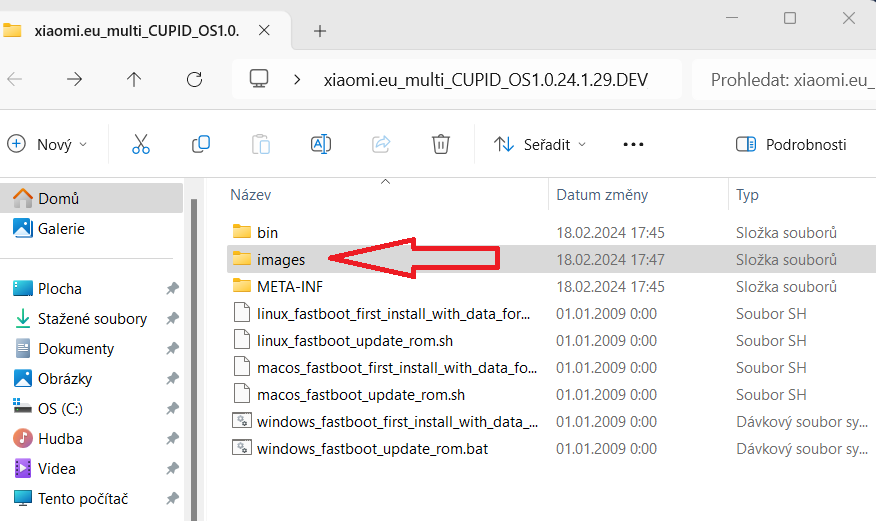Click the linux_fastboot_update_rom.sh file icon
This screenshot has height=521, width=876.
tap(241, 340)
